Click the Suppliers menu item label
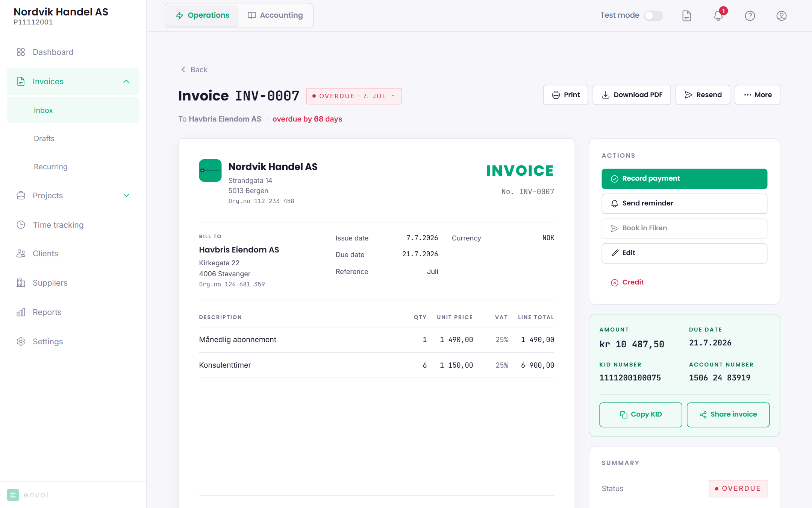This screenshot has width=812, height=508. coord(50,283)
